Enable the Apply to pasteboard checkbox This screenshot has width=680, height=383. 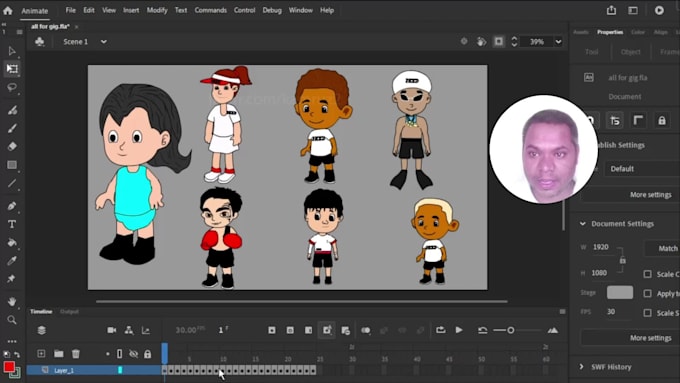647,294
